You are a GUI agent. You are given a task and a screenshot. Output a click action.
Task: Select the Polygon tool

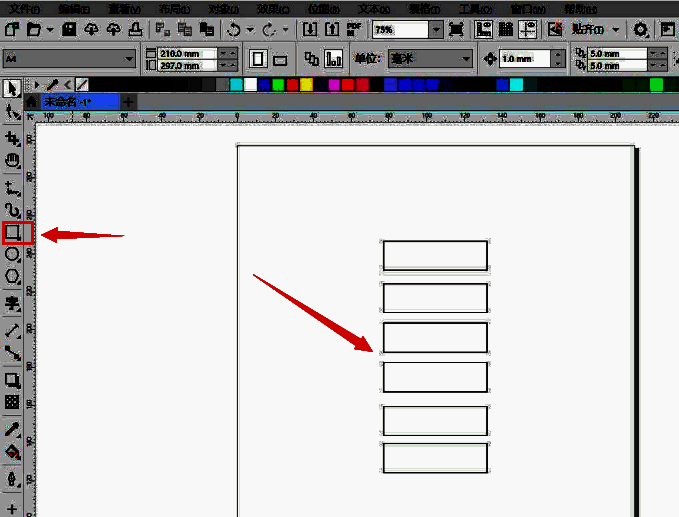pyautogui.click(x=12, y=277)
